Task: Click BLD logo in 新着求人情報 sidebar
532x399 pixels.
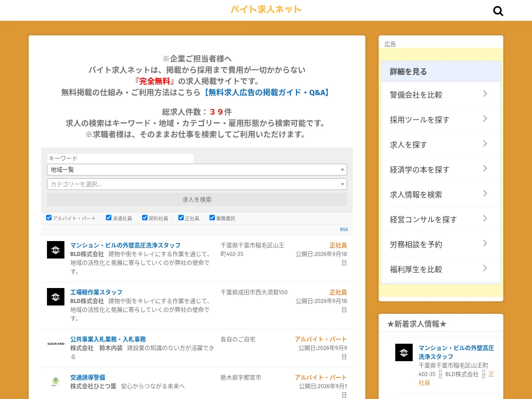Action: coord(404,352)
